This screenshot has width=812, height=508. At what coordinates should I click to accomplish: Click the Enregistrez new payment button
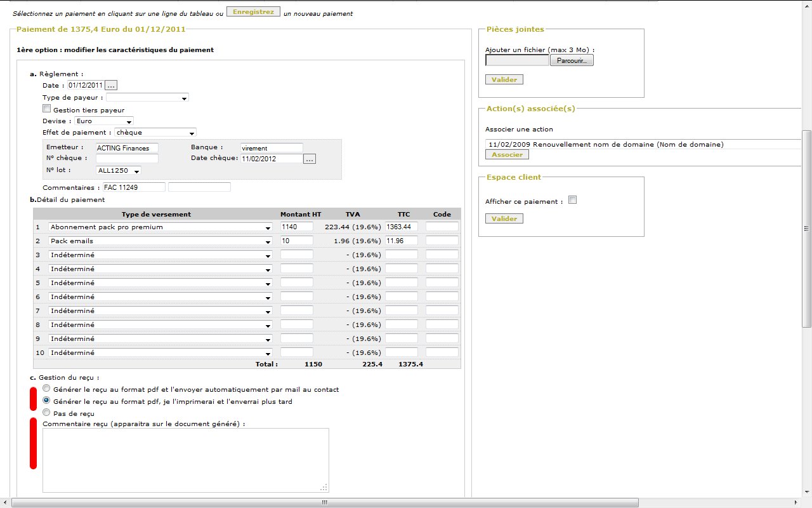253,12
